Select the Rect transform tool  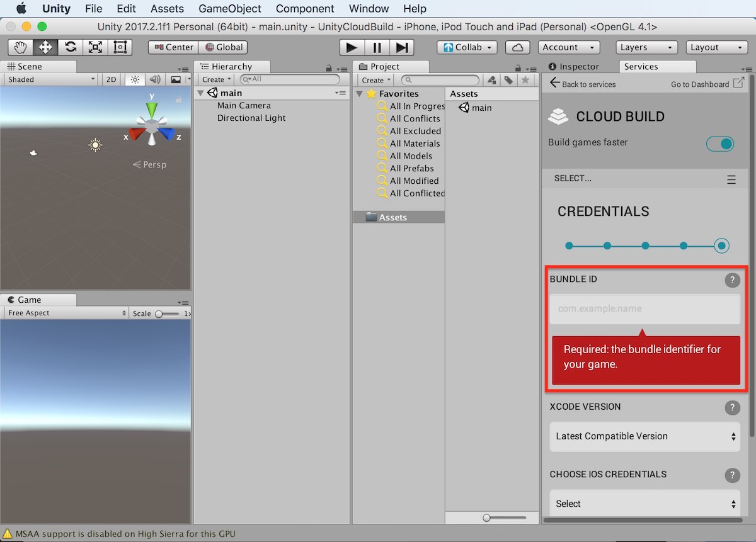click(120, 47)
